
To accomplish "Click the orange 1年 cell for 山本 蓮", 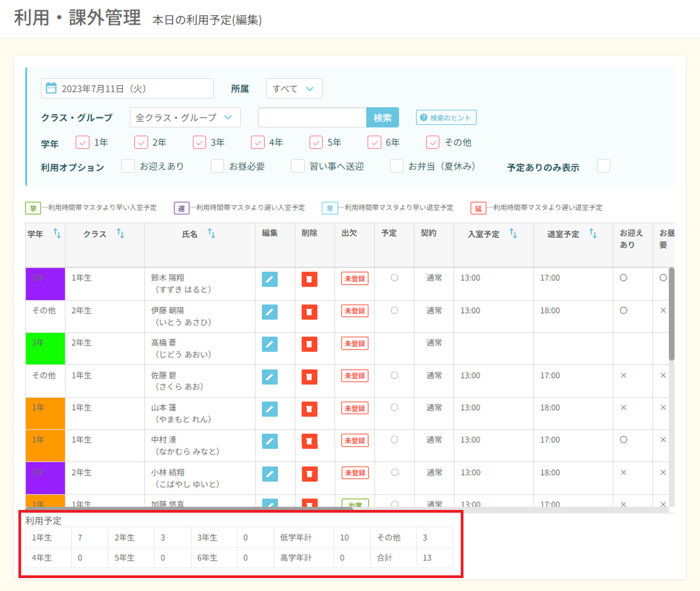I will [x=45, y=413].
